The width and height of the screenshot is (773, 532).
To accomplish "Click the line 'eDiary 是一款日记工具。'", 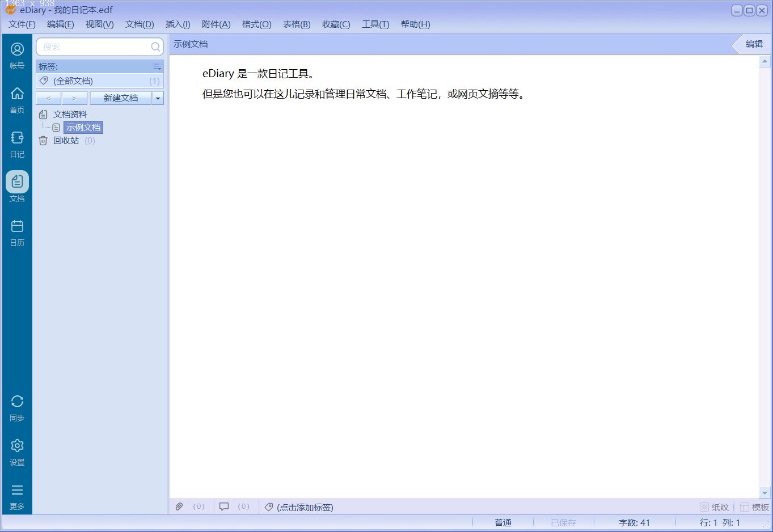I will tap(259, 74).
